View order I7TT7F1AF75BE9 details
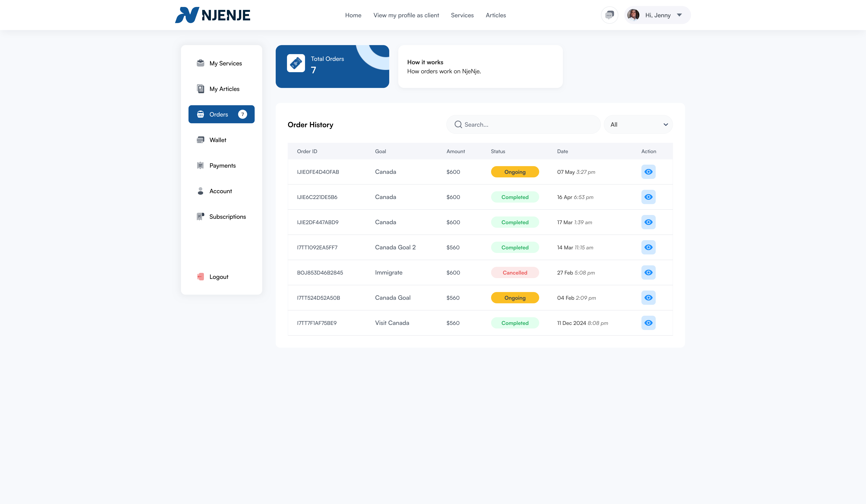The width and height of the screenshot is (866, 504). (x=648, y=323)
